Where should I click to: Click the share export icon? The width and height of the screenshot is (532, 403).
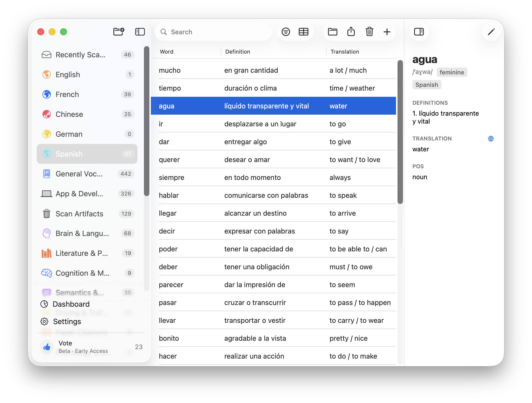(x=351, y=32)
